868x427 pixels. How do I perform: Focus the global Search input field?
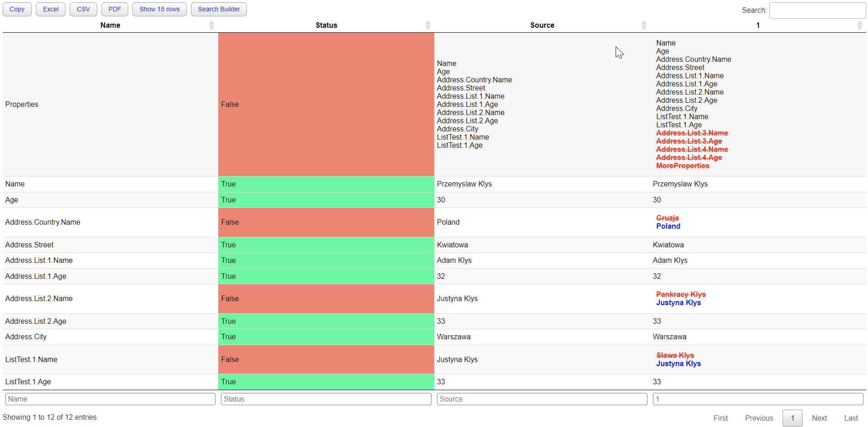817,10
